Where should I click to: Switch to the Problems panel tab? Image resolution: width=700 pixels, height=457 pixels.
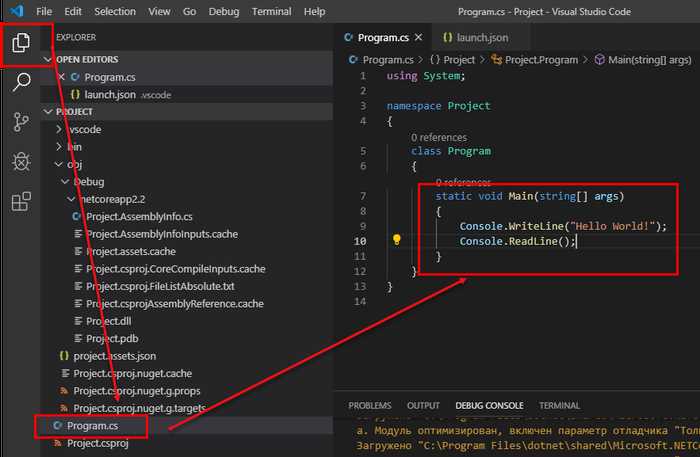[x=370, y=405]
